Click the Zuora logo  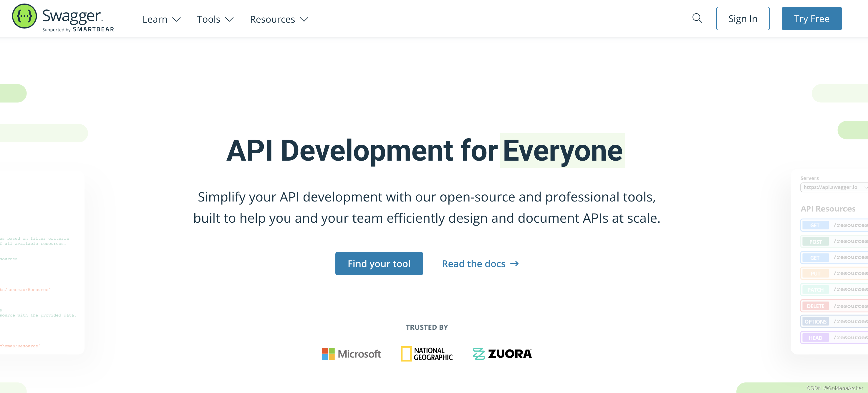click(502, 354)
